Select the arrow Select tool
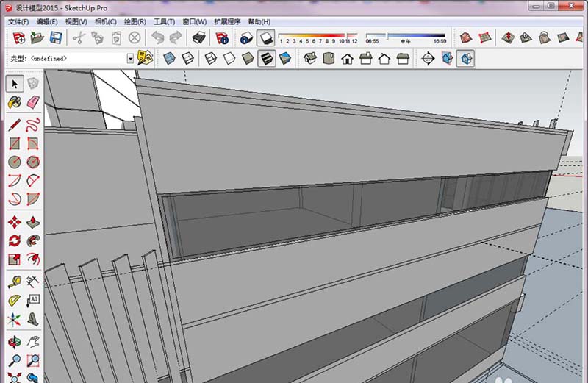The width and height of the screenshot is (588, 383). pyautogui.click(x=15, y=83)
